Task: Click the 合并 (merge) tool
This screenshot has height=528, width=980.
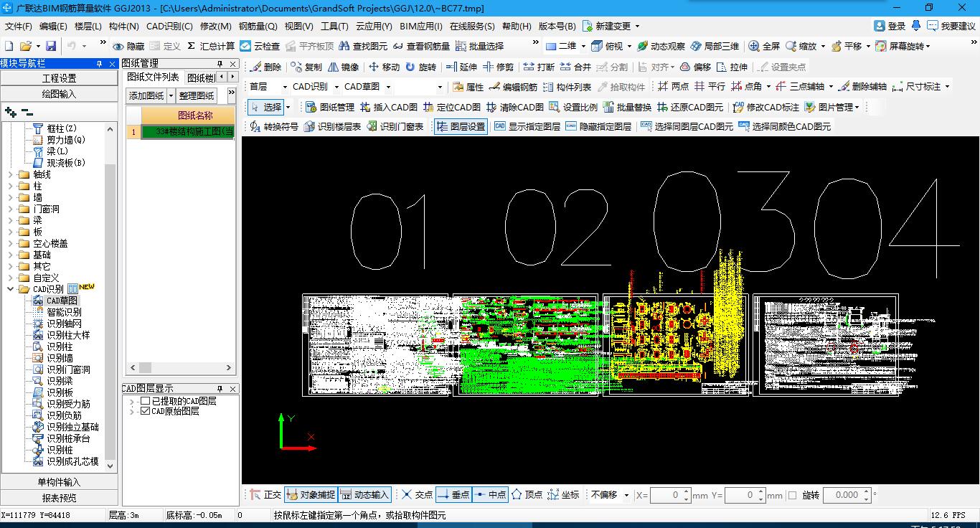Action: click(x=575, y=67)
